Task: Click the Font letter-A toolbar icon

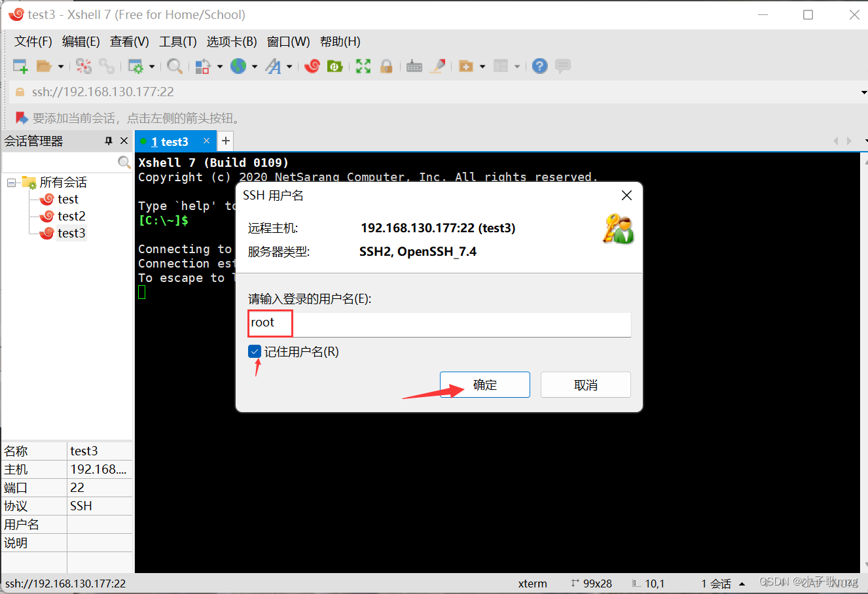Action: click(274, 66)
